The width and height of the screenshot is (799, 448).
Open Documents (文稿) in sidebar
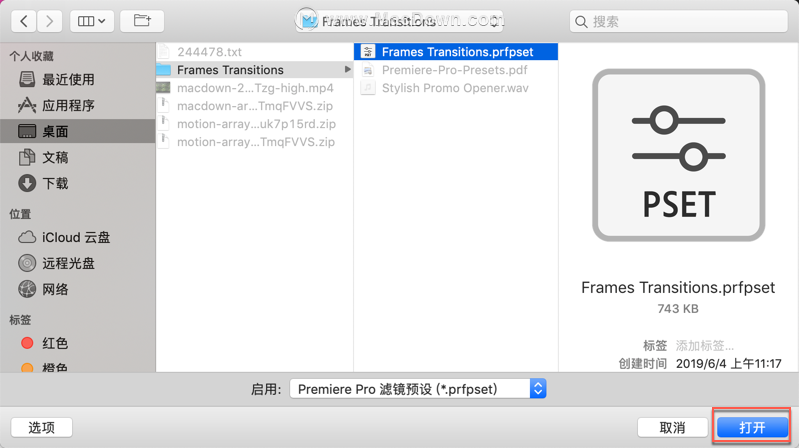[x=77, y=157]
